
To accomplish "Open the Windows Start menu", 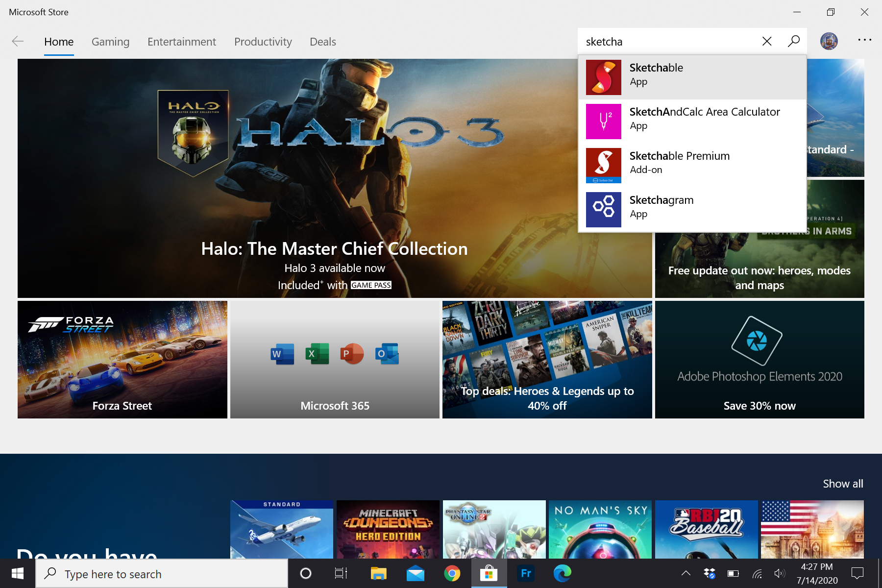I will [18, 573].
